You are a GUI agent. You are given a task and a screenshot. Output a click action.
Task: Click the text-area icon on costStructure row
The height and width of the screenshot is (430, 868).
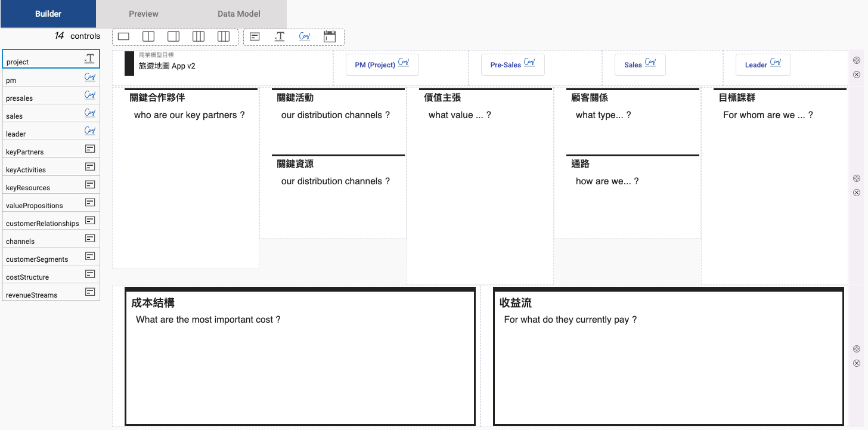point(90,274)
